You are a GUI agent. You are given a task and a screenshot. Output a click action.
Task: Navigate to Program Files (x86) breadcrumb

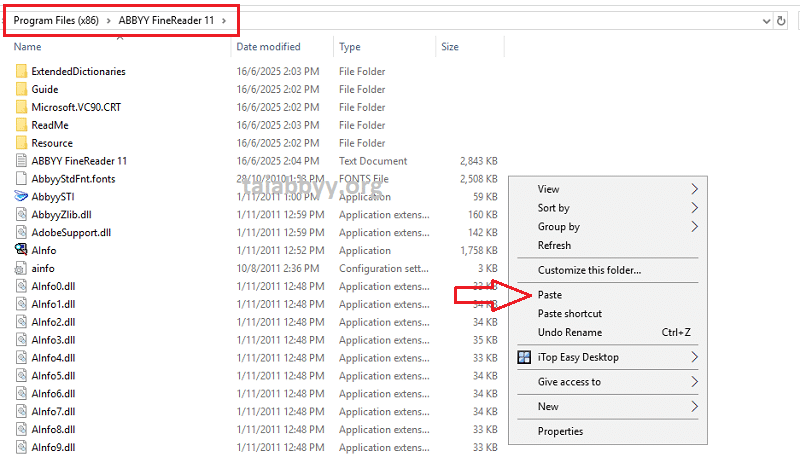[x=56, y=21]
